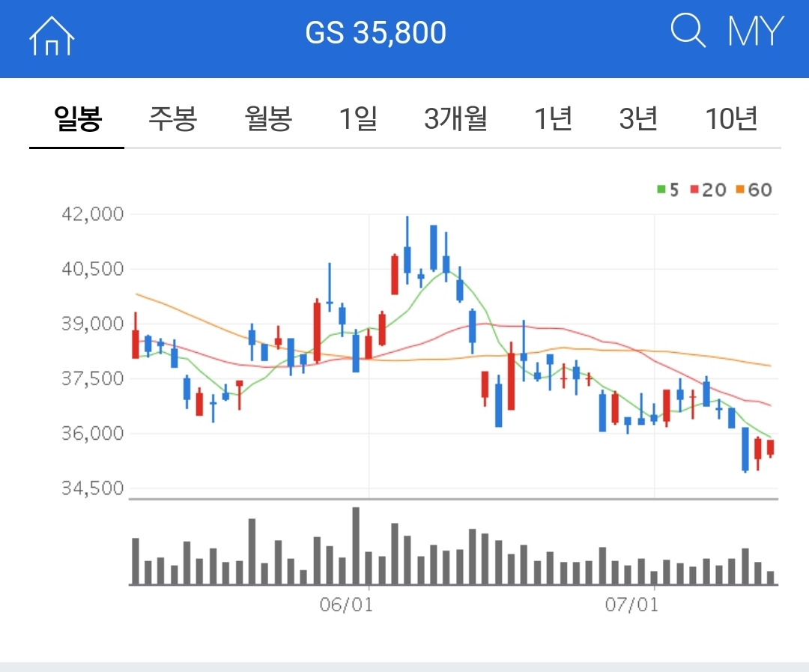Go to the home screen icon
Screen dimensions: 809x672
(x=52, y=36)
